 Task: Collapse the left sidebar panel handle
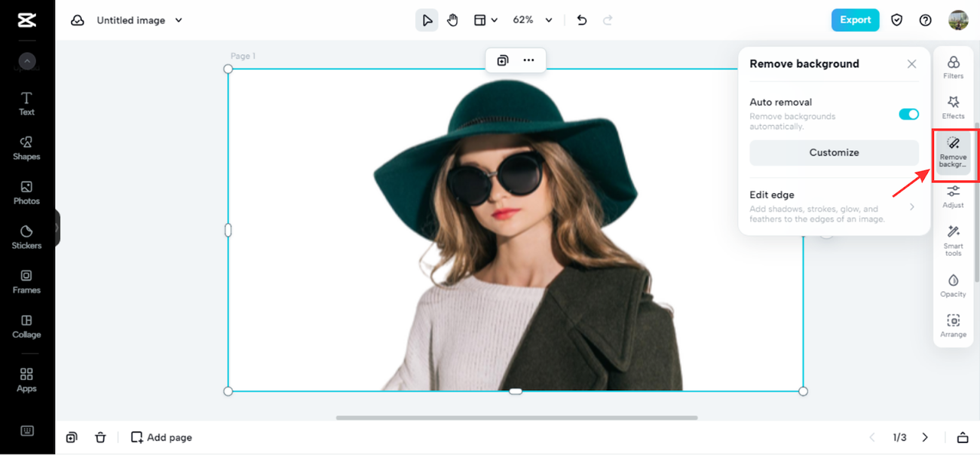57,228
